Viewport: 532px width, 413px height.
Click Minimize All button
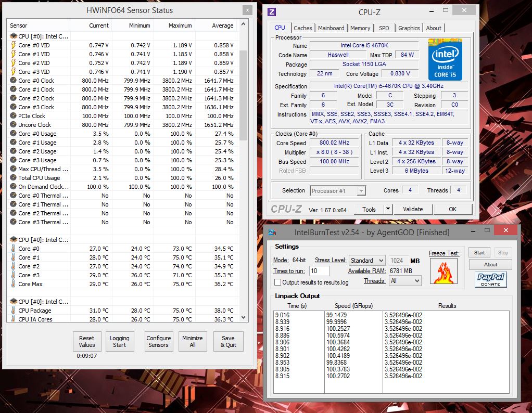pyautogui.click(x=193, y=341)
